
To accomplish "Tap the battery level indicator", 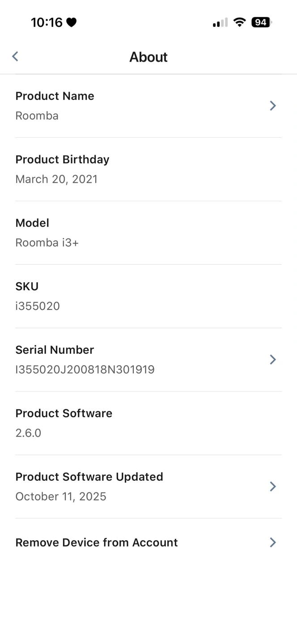I will point(262,22).
